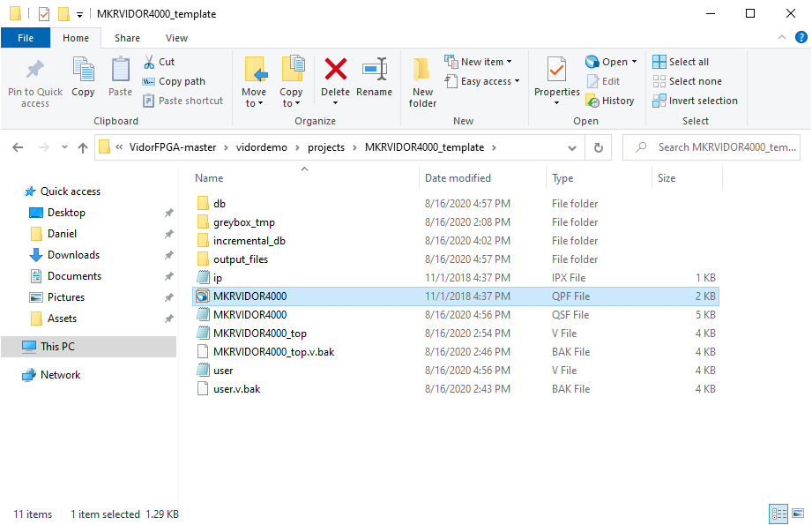This screenshot has width=812, height=525.
Task: Click the Up directory arrow
Action: click(x=83, y=147)
